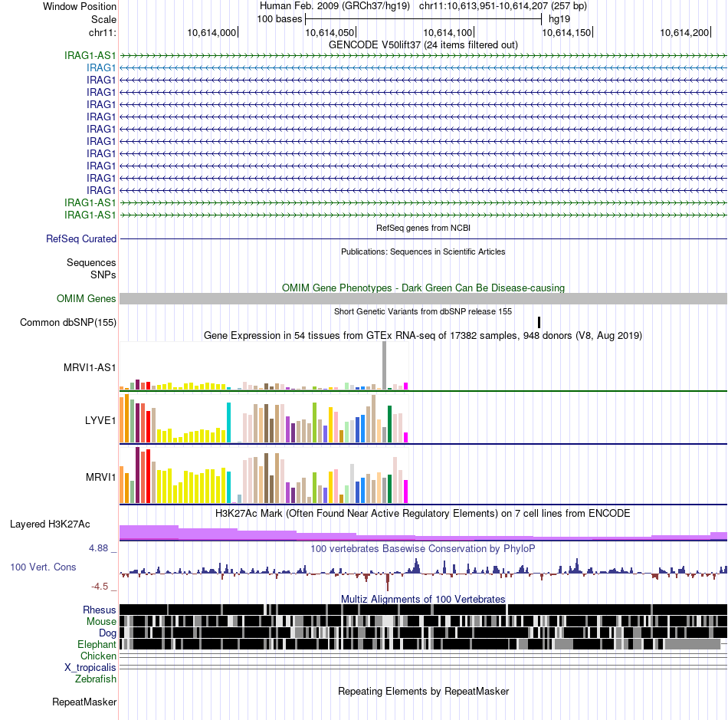
Task: Click the Scale track label
Action: [103, 19]
